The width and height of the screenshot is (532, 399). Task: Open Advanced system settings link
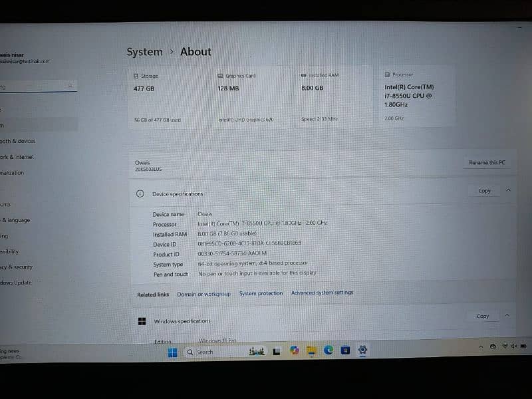click(x=322, y=293)
